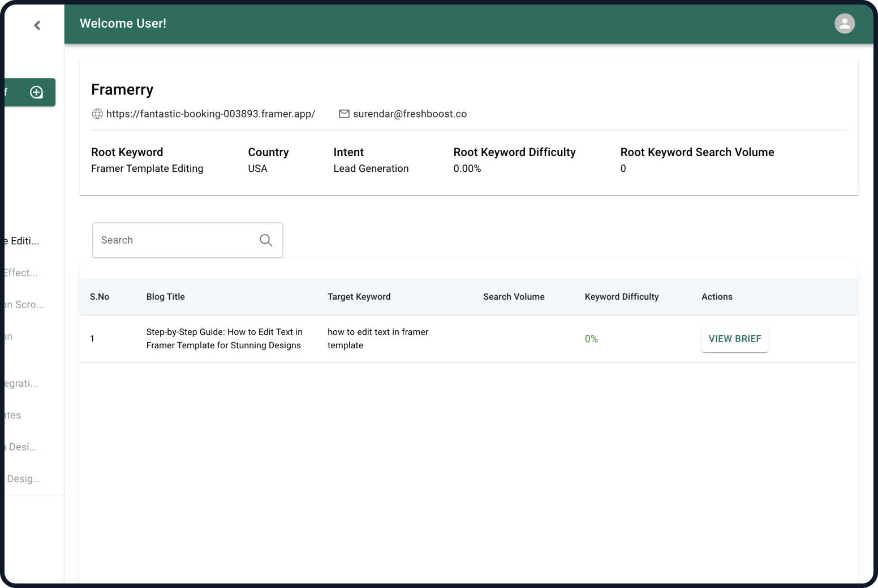Click the 'Framer Template Editing' root keyword value
This screenshot has height=588, width=878.
coord(147,168)
